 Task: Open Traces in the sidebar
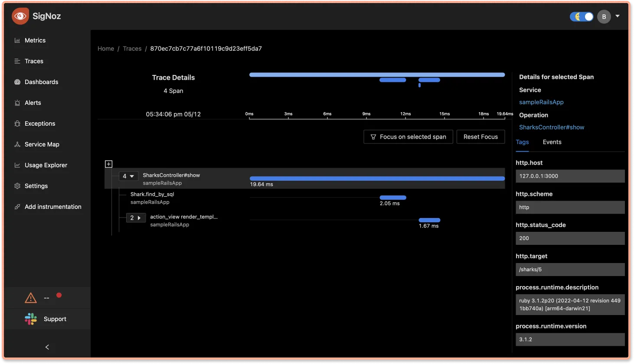(x=34, y=61)
